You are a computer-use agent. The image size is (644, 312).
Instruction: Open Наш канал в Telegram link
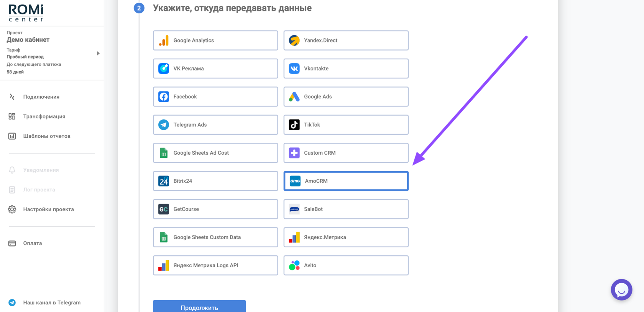tap(52, 302)
